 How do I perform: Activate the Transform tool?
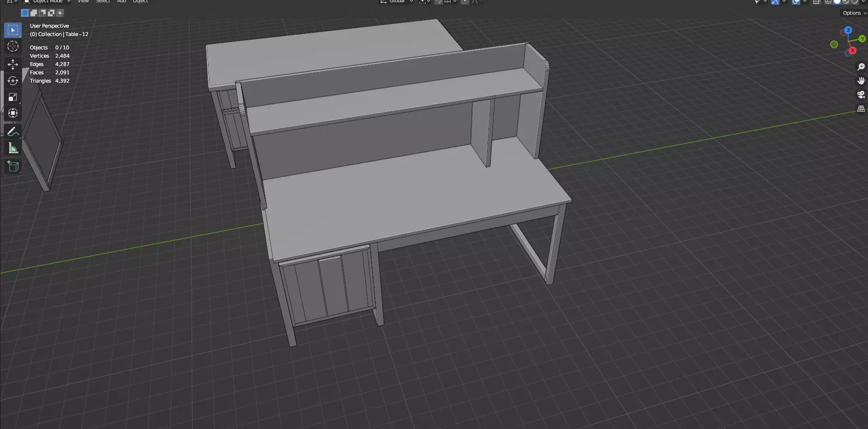click(13, 113)
